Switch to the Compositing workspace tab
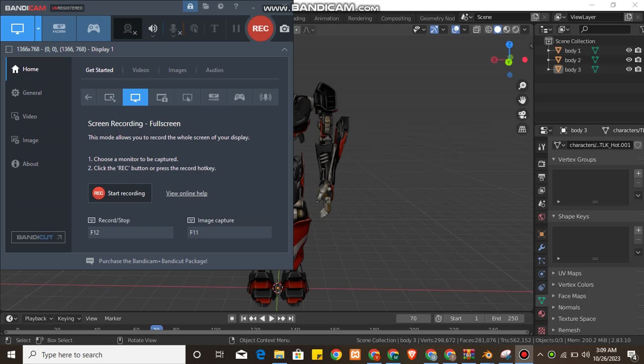 (x=395, y=18)
